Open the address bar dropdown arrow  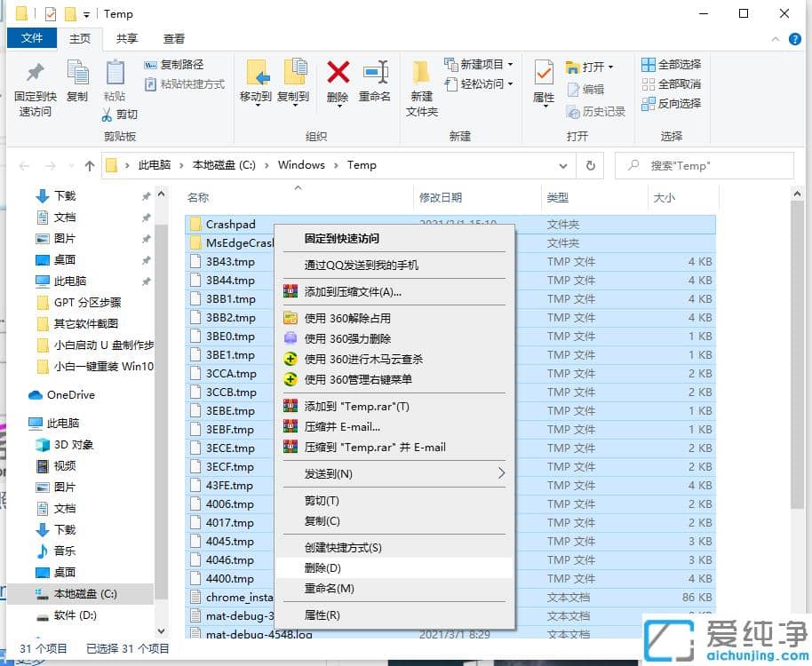563,165
